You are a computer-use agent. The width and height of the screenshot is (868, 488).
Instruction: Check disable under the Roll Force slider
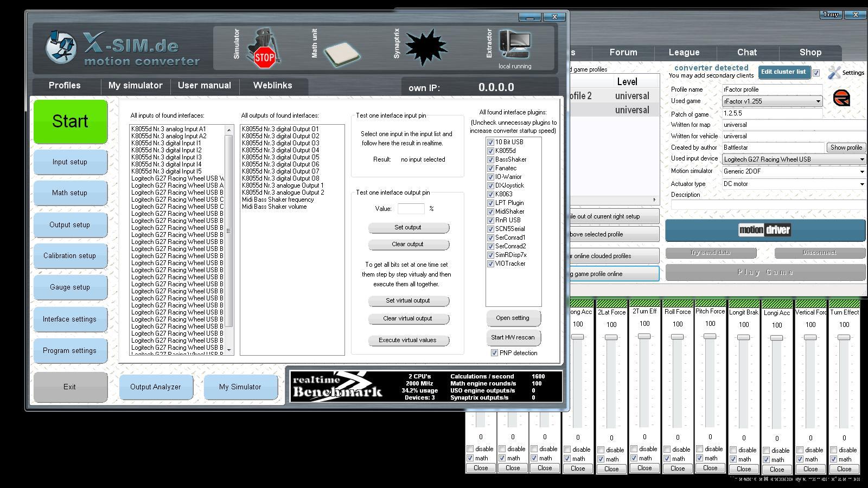coord(667,450)
